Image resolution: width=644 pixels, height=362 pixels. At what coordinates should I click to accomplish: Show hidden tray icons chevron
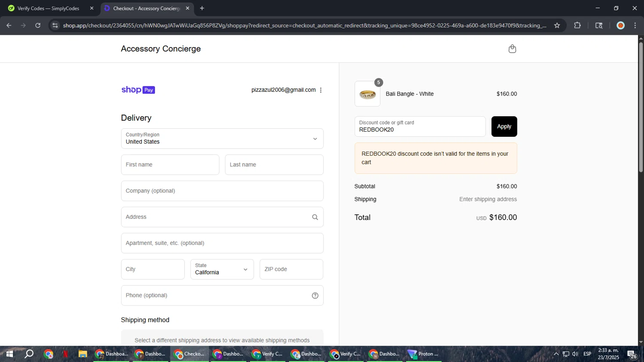pyautogui.click(x=556, y=354)
